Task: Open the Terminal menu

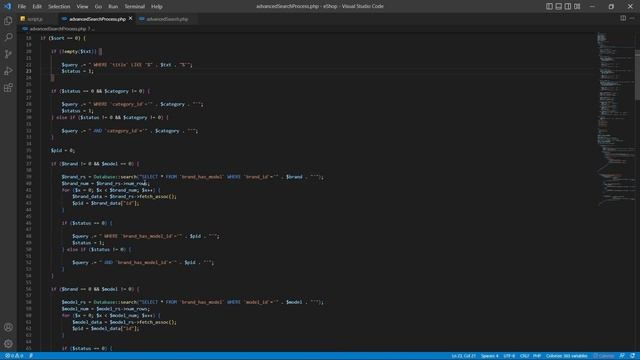Action: click(135, 7)
